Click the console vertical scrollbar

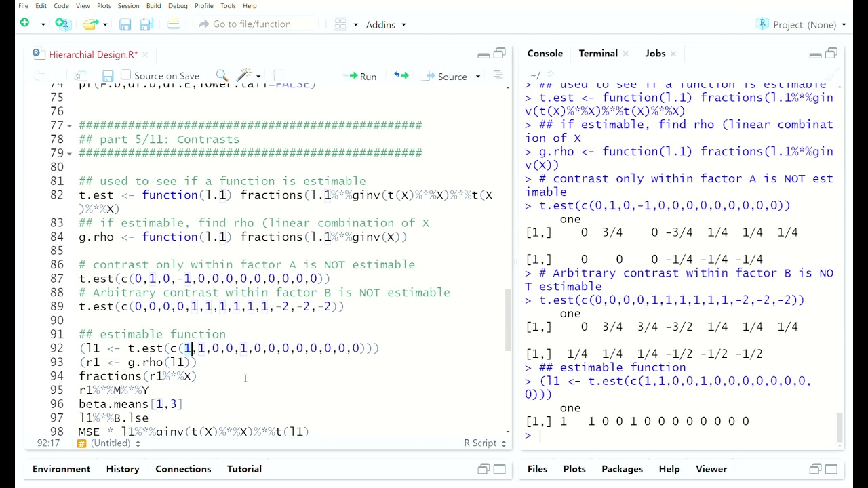[840, 427]
